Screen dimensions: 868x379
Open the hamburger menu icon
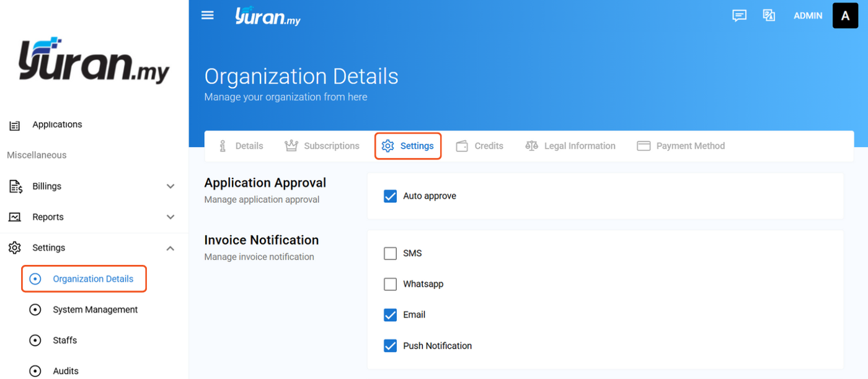(x=208, y=16)
